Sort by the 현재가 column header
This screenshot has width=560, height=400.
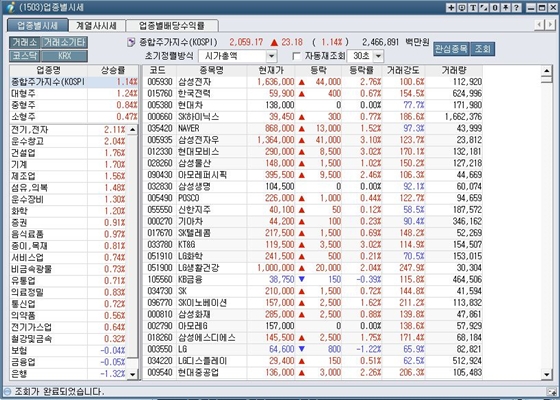pyautogui.click(x=271, y=70)
